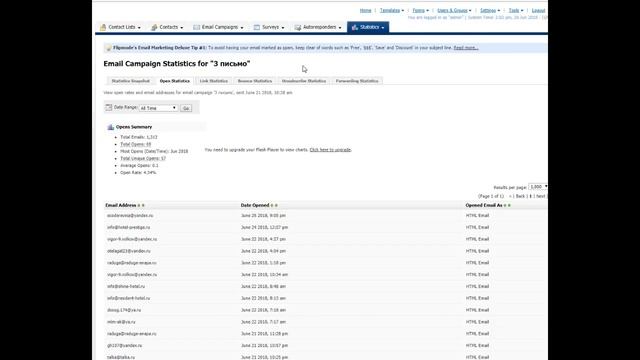Open the Forwarding Statistics tab

pyautogui.click(x=357, y=81)
